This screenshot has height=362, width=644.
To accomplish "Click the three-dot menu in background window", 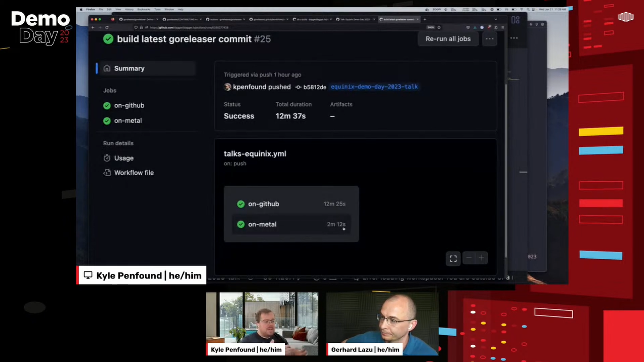I will pos(514,38).
